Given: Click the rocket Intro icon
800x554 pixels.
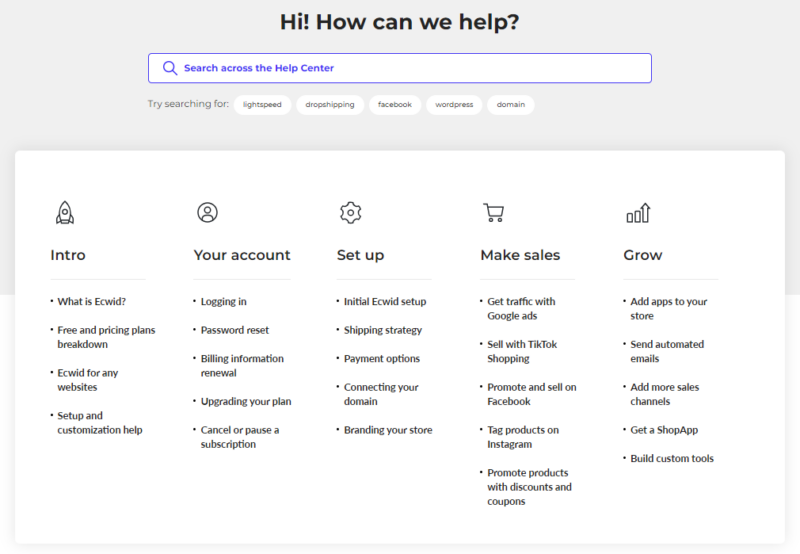Looking at the screenshot, I should tap(65, 213).
